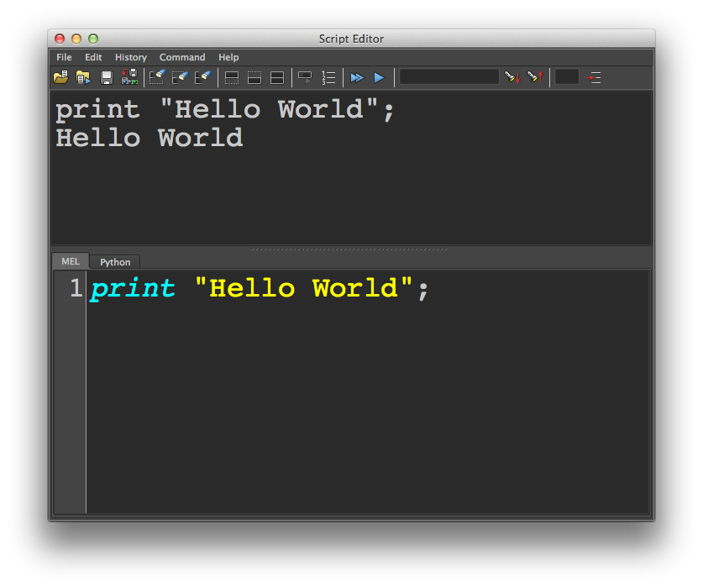Clear the history pane with the eraser icon
Viewport: 703px width, 588px height.
pos(157,77)
